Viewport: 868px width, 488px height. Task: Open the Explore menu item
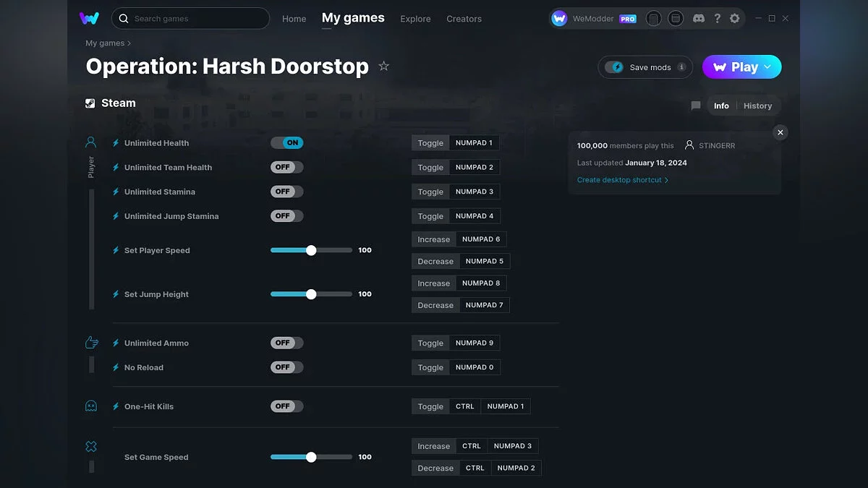(x=415, y=19)
